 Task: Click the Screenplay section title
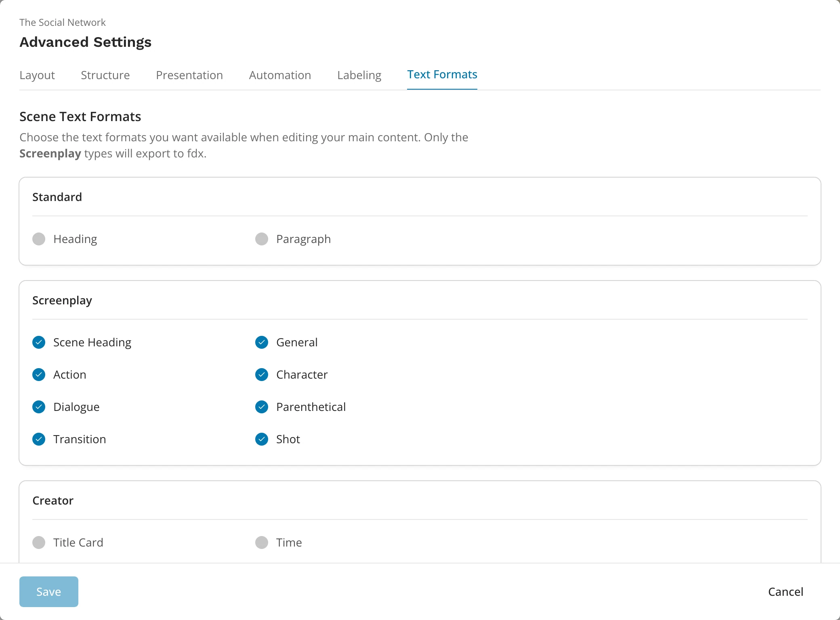coord(62,301)
